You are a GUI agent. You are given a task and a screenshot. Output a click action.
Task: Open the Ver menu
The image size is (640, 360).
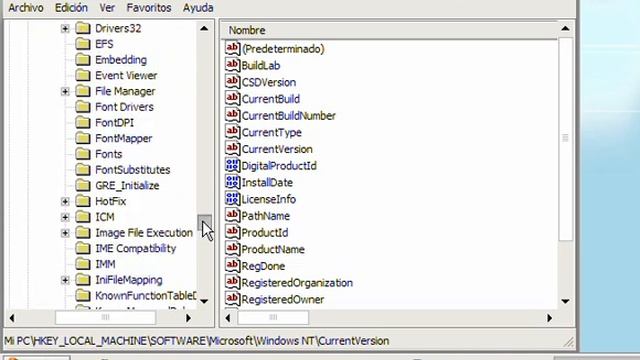tap(107, 8)
